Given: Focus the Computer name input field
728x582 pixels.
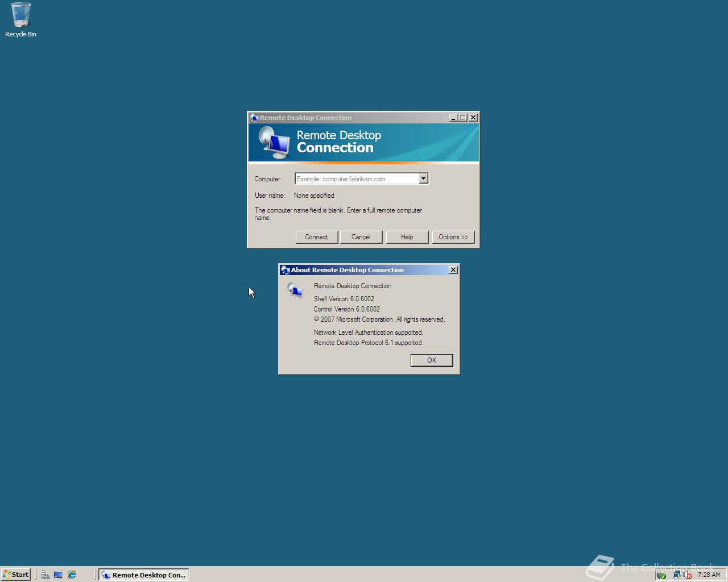Looking at the screenshot, I should pos(357,178).
